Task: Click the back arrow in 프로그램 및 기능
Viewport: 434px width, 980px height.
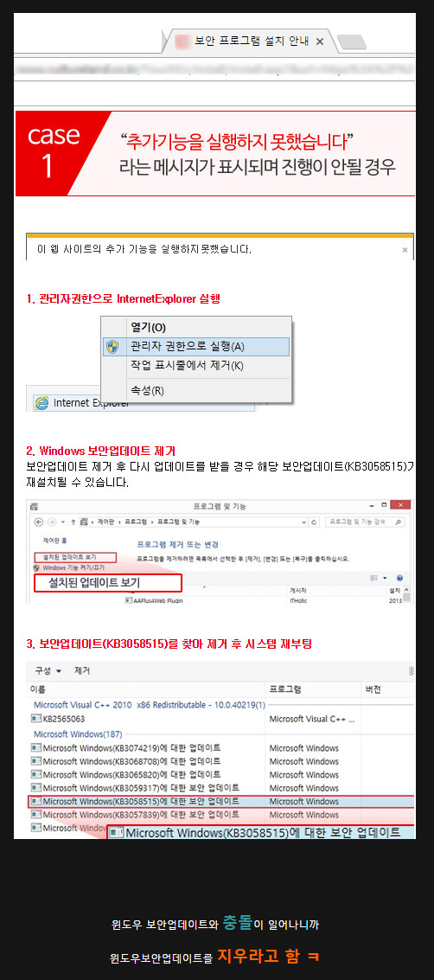Action: pyautogui.click(x=39, y=522)
